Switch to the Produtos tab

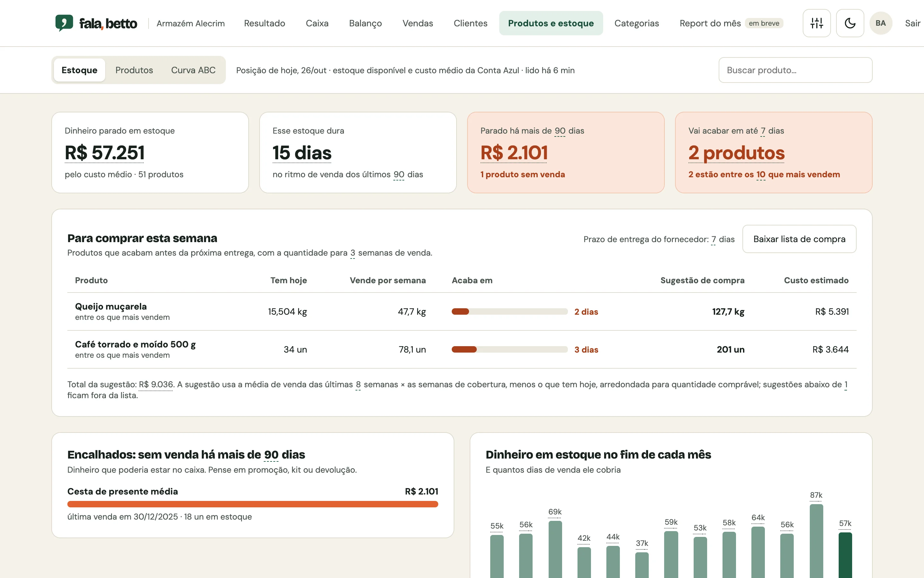pos(134,70)
